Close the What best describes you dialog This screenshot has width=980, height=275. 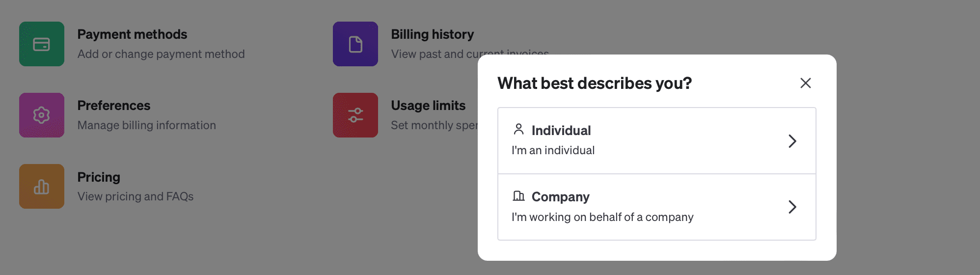(805, 83)
